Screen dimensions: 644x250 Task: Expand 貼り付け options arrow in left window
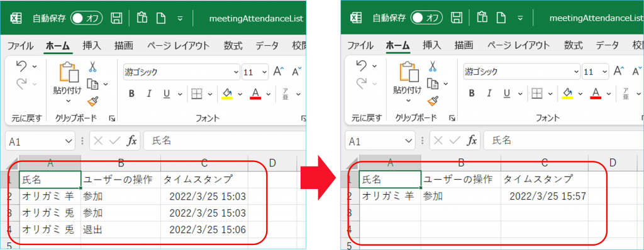(x=68, y=101)
